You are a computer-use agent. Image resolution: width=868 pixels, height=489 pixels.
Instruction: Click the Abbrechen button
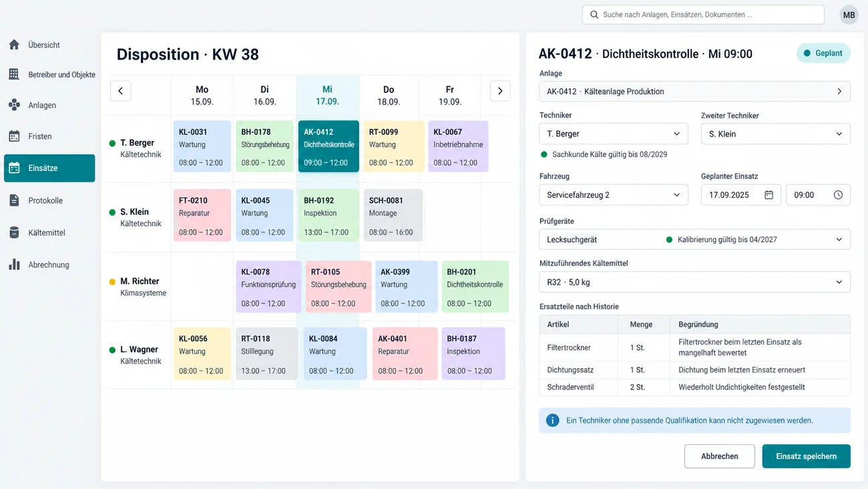coord(719,456)
